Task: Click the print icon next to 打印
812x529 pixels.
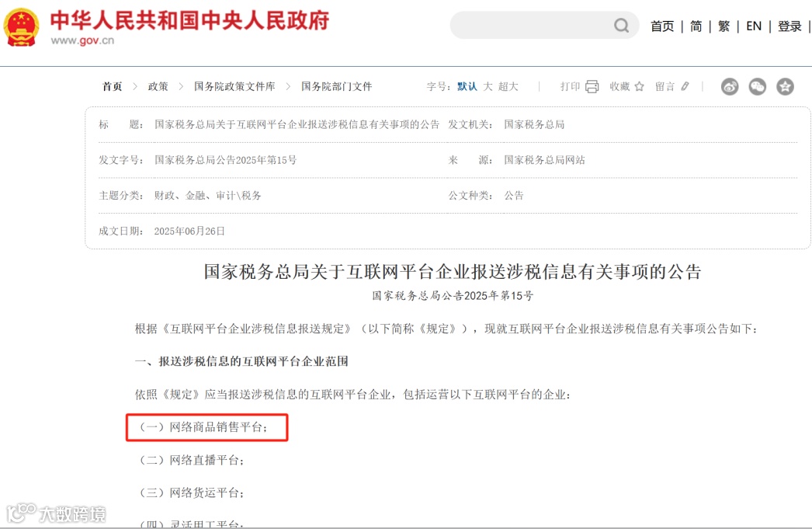Action: click(x=592, y=86)
